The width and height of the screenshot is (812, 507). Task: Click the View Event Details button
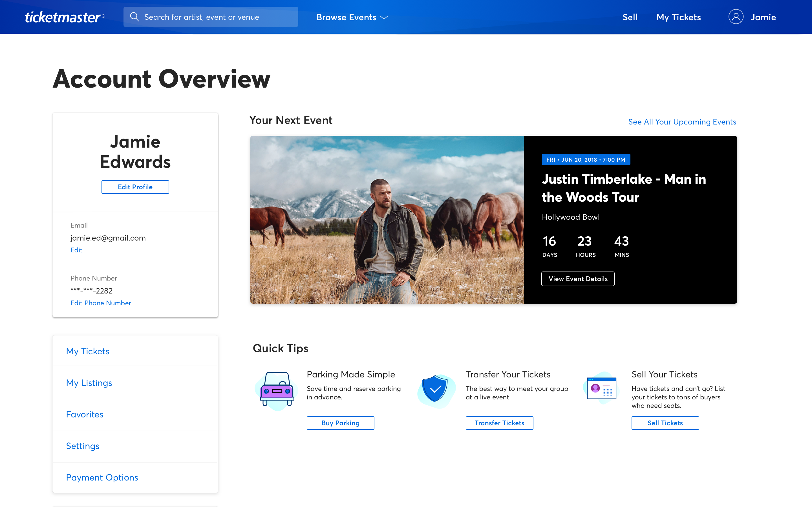click(578, 279)
